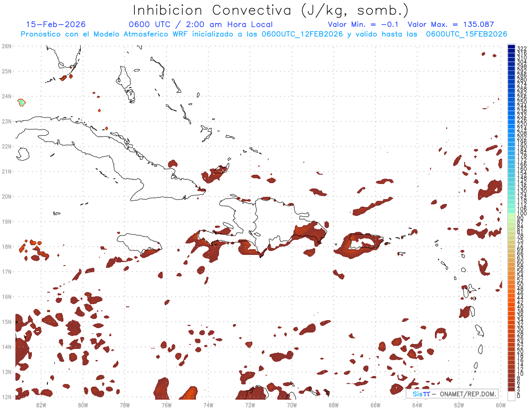
Task: Click the longitude label '60W'
Action: coord(501,404)
